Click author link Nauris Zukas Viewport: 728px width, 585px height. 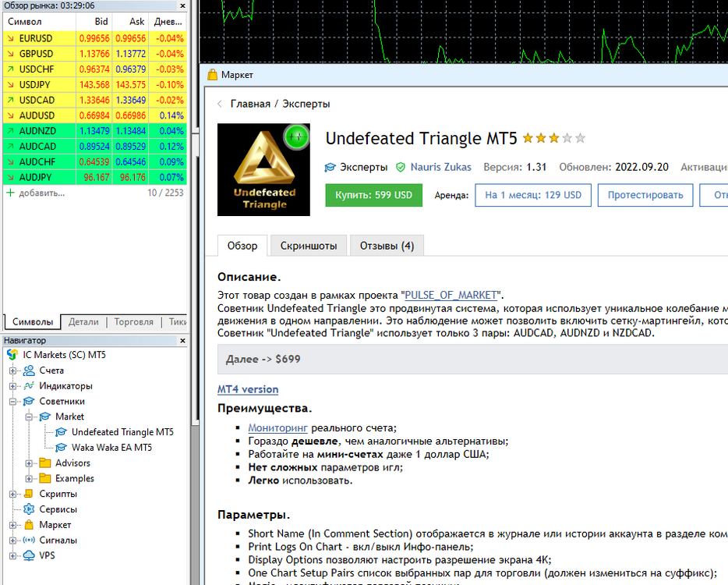[440, 167]
